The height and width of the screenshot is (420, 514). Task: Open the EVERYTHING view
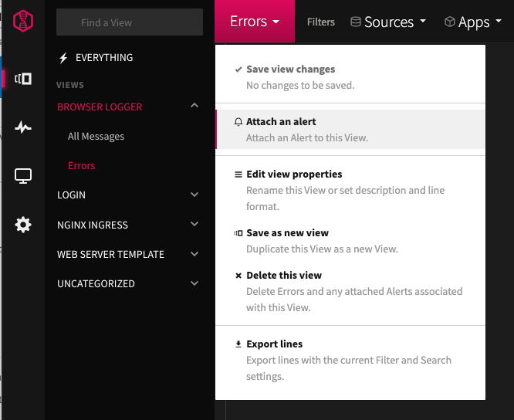tap(104, 58)
